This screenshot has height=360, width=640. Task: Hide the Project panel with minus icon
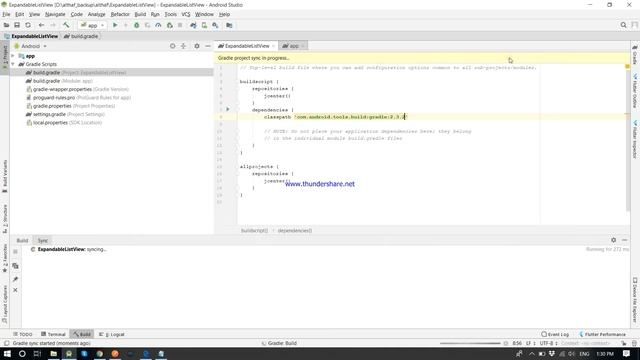208,46
